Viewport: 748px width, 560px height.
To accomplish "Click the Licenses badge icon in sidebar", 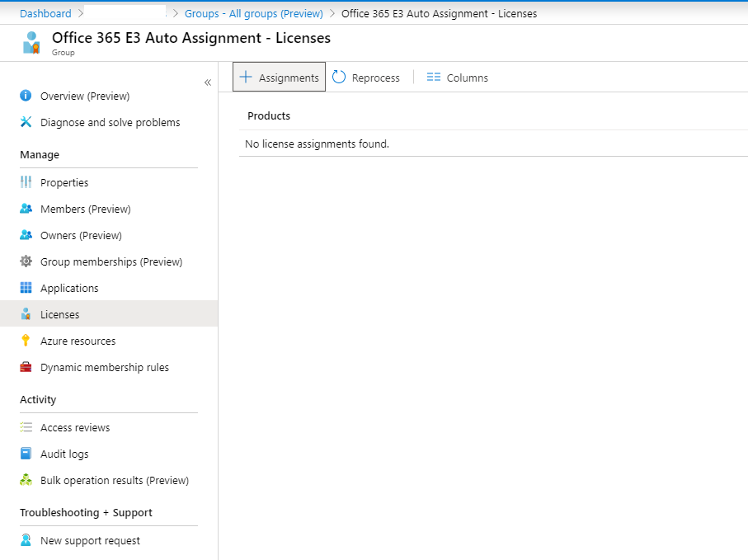I will (x=26, y=314).
